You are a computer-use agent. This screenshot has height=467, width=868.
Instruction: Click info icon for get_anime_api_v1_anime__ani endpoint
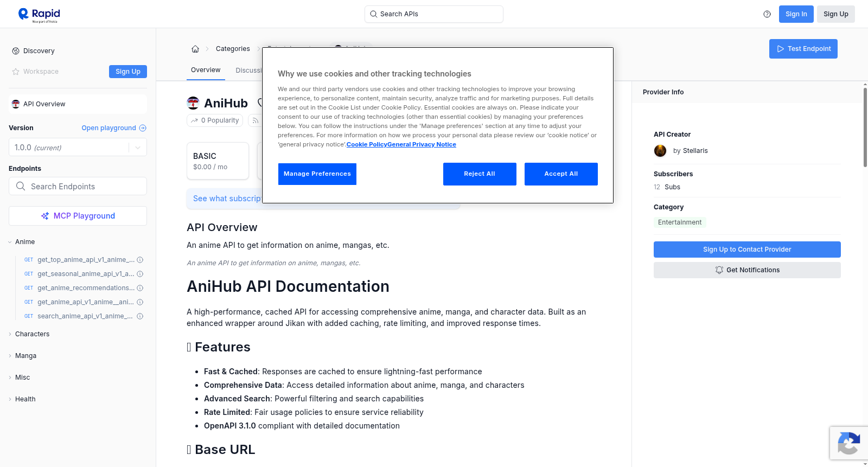[x=140, y=302]
